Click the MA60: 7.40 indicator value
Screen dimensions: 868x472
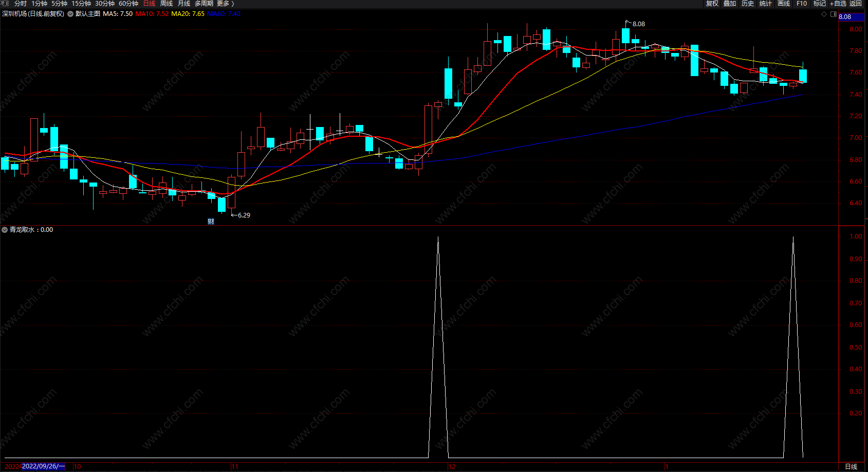(224, 14)
